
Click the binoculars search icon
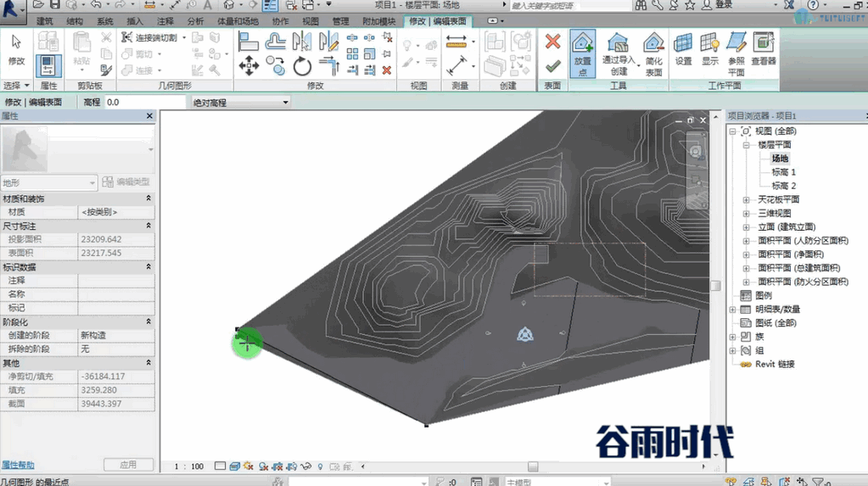(x=641, y=5)
